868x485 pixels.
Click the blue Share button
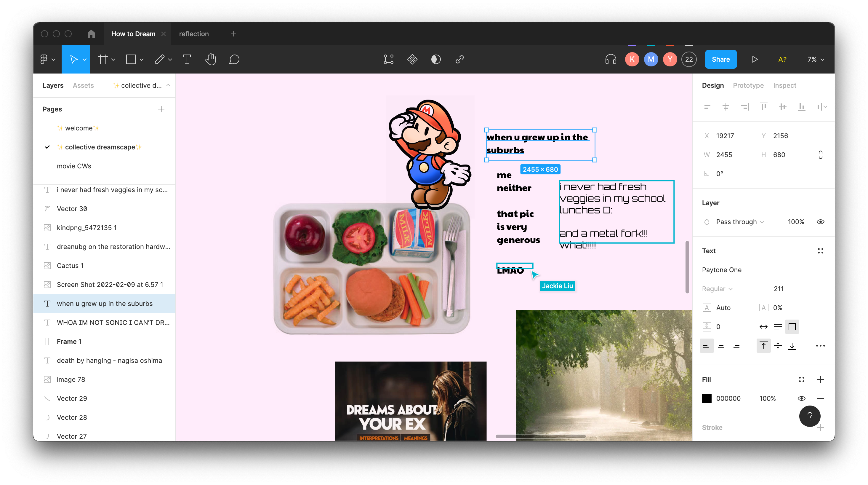click(x=720, y=59)
